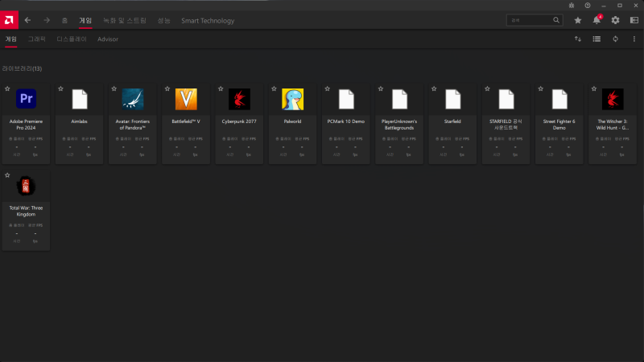Open the Starfield file icon
644x362 pixels.
(453, 99)
